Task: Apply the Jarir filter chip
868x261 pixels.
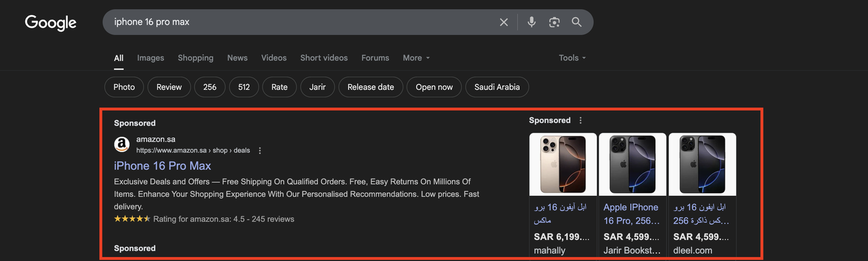Action: tap(318, 87)
